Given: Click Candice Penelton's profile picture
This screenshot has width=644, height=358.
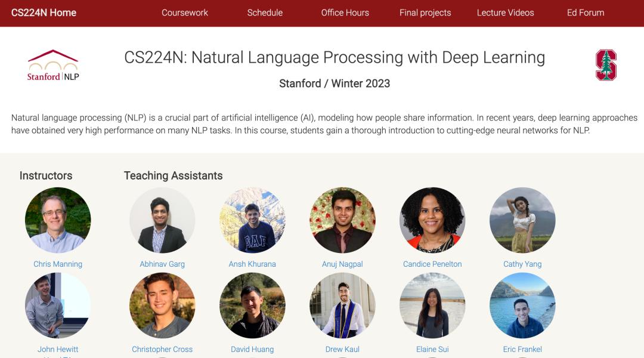Looking at the screenshot, I should click(432, 220).
